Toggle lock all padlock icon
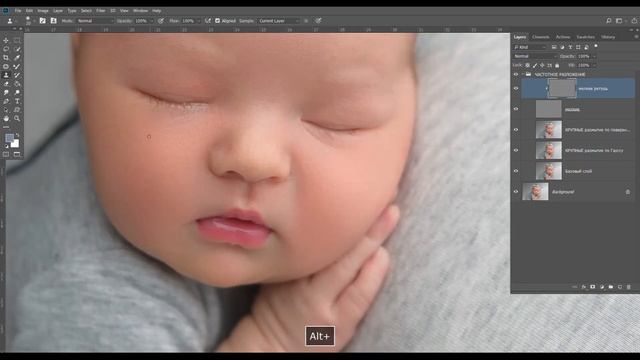This screenshot has width=640, height=360. pyautogui.click(x=557, y=65)
